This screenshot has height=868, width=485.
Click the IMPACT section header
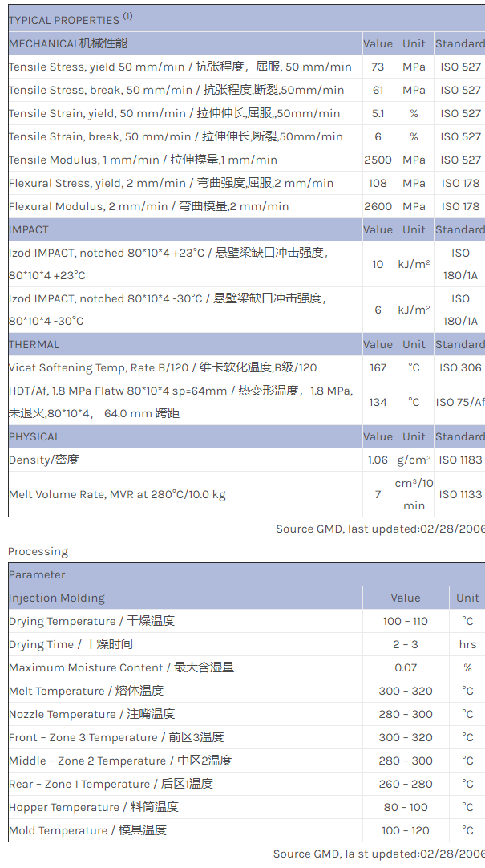pos(29,229)
